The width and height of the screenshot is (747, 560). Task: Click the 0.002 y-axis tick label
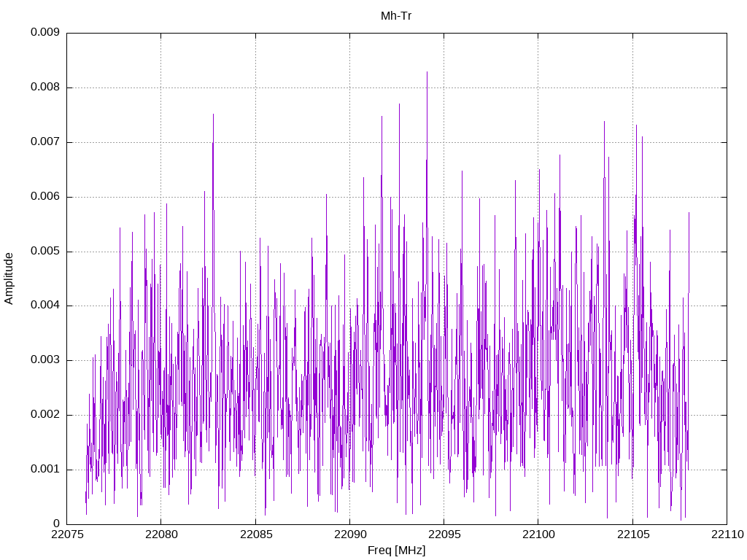45,415
